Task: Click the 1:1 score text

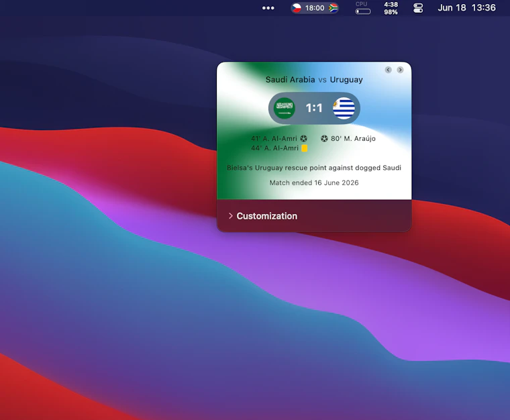Action: coord(314,108)
